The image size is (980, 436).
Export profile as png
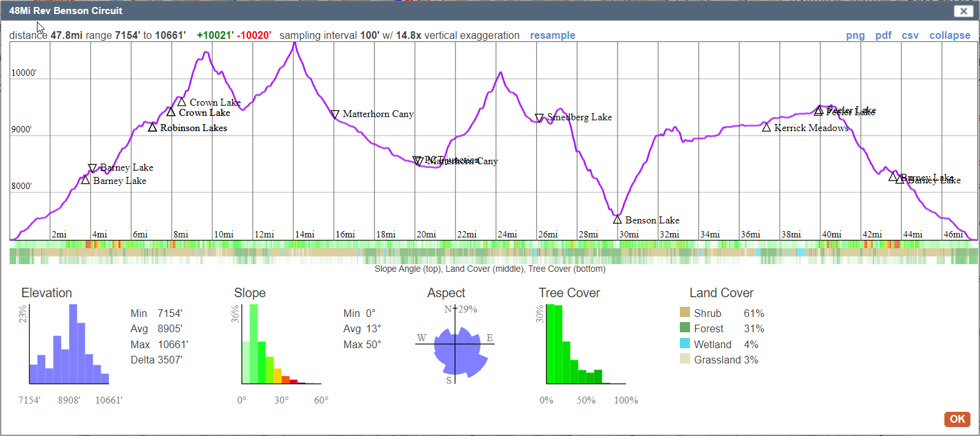pyautogui.click(x=855, y=36)
